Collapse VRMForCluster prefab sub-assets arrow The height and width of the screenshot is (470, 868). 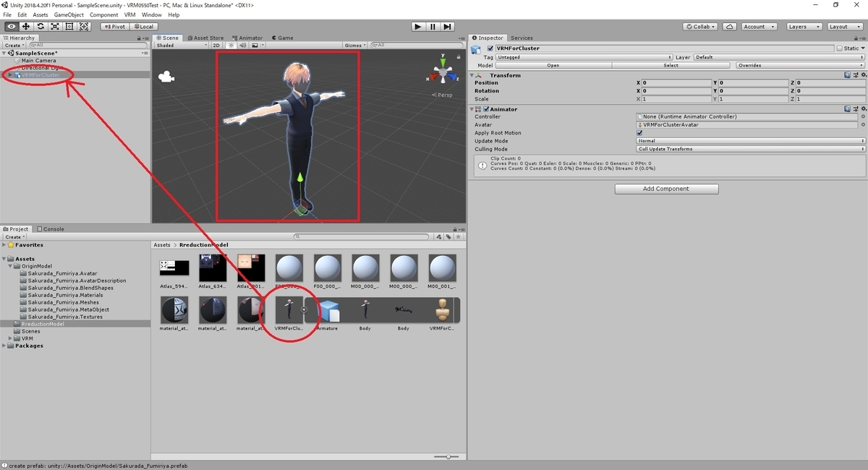(304, 309)
